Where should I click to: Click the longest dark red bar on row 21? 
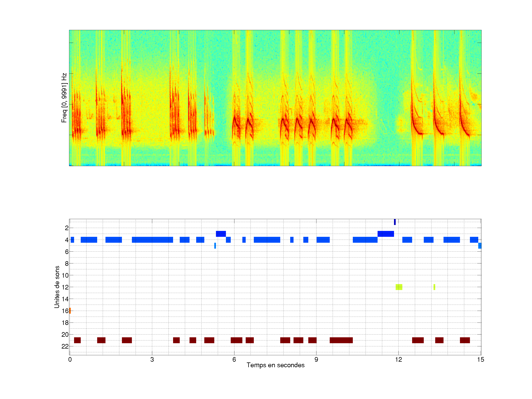[341, 340]
